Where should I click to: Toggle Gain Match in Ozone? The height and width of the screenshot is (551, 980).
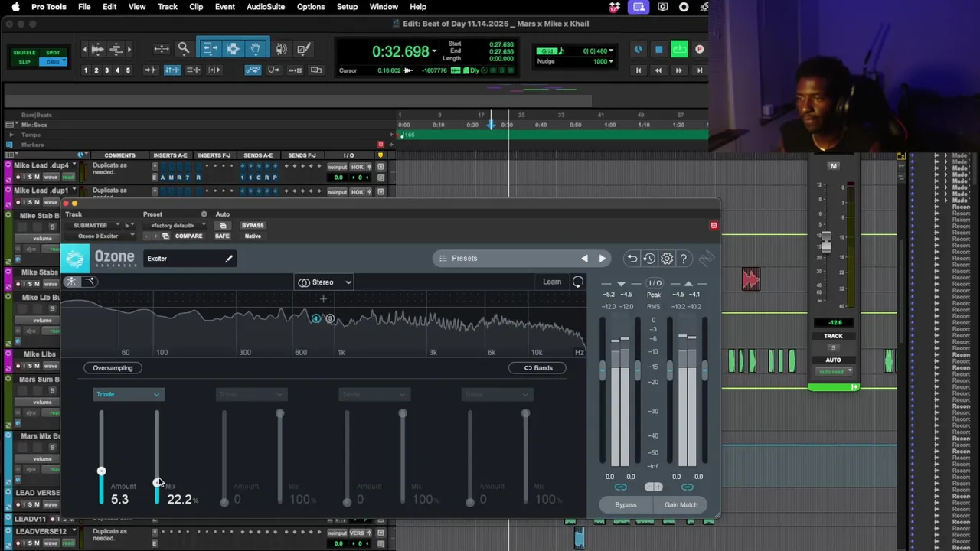(681, 505)
